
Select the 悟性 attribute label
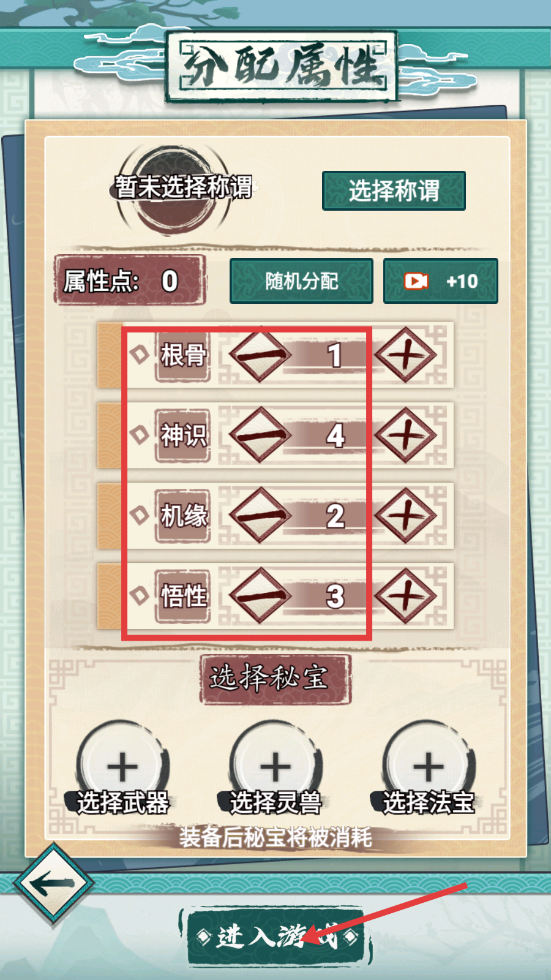[182, 596]
